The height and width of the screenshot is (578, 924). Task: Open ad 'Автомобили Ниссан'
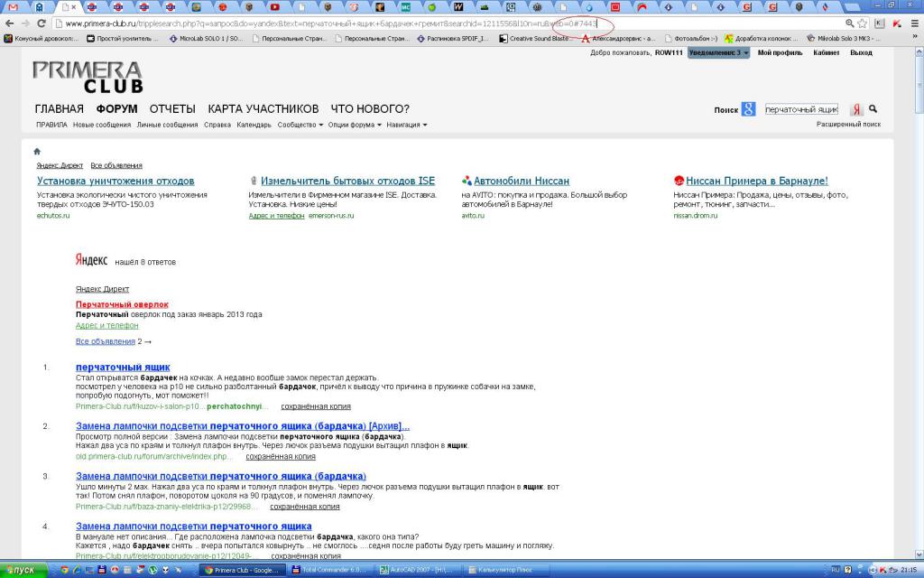pyautogui.click(x=522, y=181)
